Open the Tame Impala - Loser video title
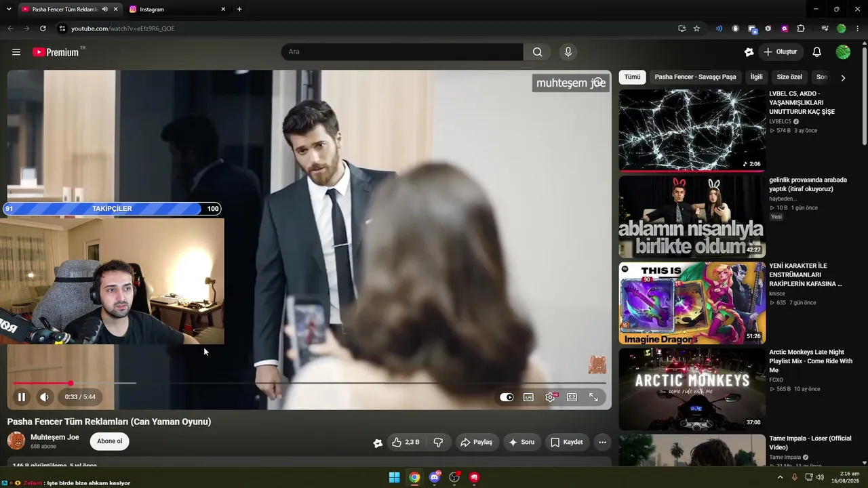The image size is (868, 488). point(810,443)
